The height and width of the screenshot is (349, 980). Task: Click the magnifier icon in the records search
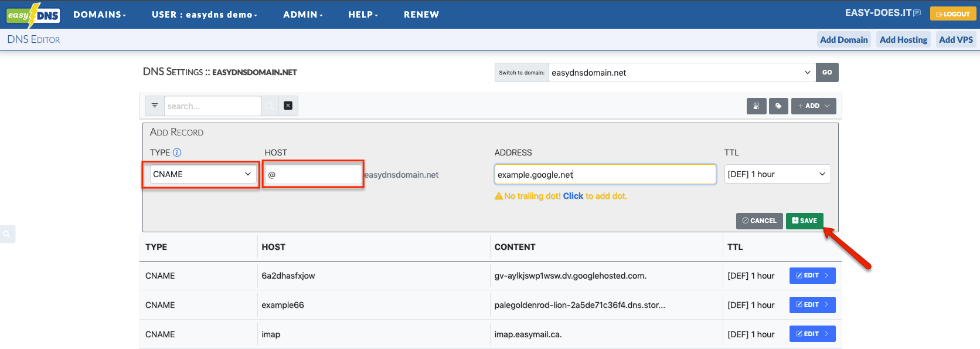270,106
